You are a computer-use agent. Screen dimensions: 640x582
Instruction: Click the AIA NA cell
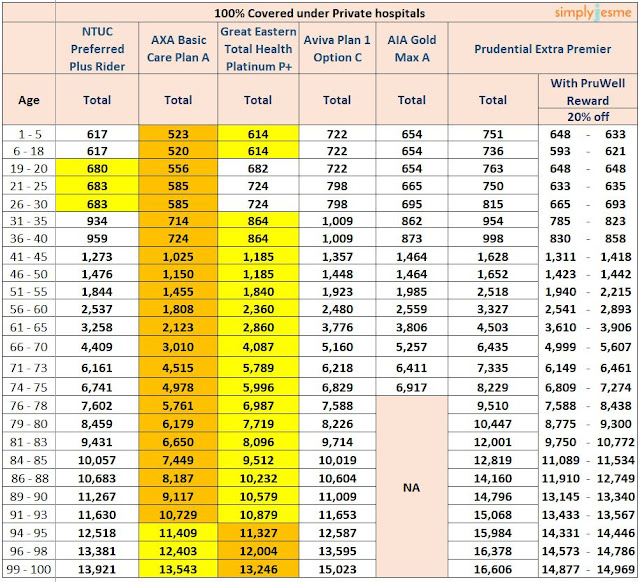coord(411,488)
